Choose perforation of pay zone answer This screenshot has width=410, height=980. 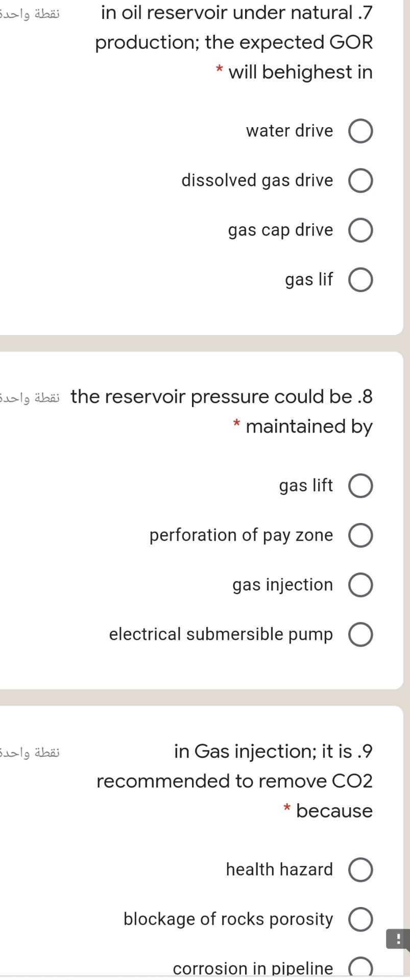coord(360,535)
